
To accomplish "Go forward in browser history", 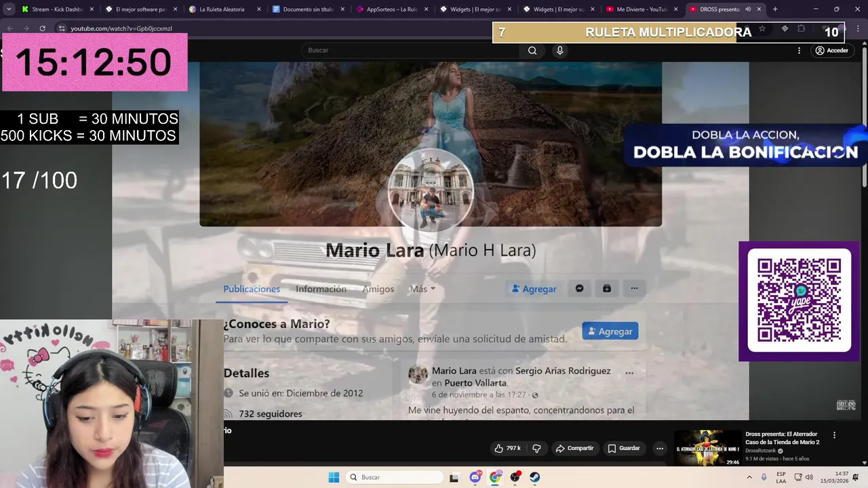I will (26, 28).
